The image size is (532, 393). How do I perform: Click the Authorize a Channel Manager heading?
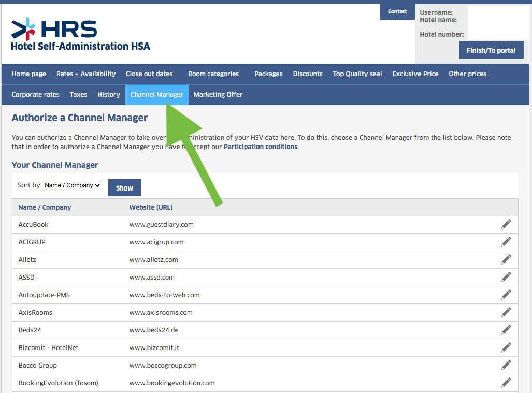(x=80, y=118)
